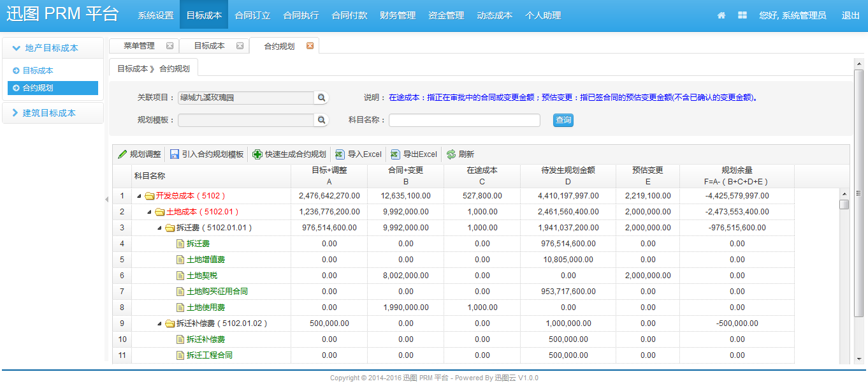Open the 个人助理 menu

point(543,15)
